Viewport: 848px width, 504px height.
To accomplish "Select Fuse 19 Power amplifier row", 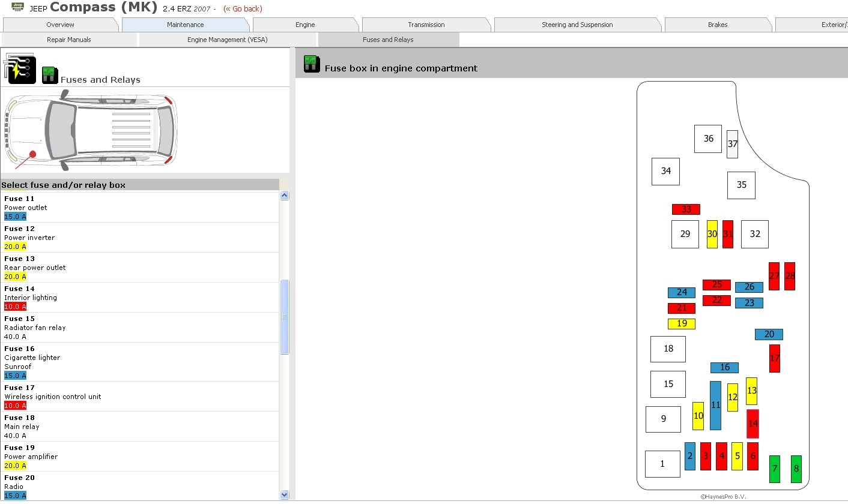I will pyautogui.click(x=140, y=457).
